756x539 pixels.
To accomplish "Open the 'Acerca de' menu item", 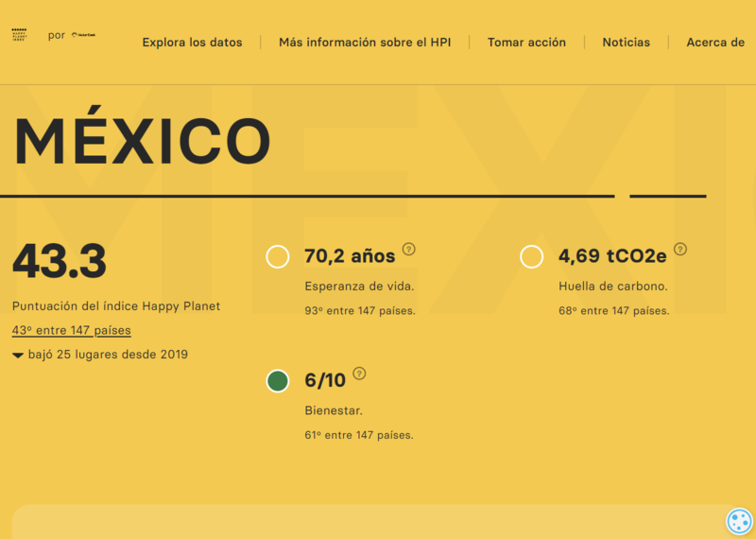I will pos(715,43).
